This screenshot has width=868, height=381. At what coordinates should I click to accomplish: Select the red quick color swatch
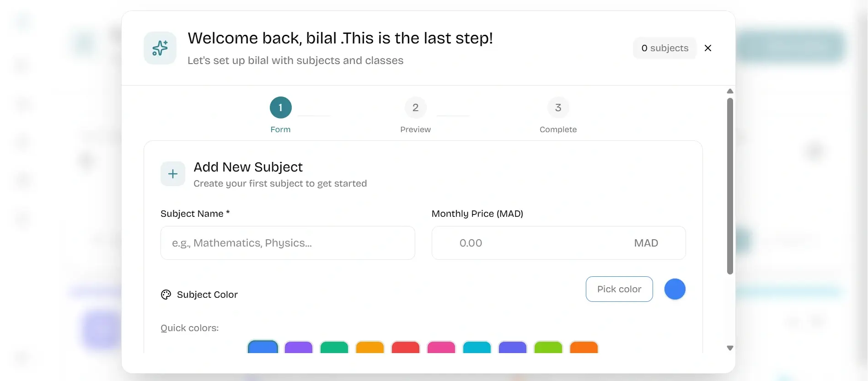pyautogui.click(x=405, y=349)
